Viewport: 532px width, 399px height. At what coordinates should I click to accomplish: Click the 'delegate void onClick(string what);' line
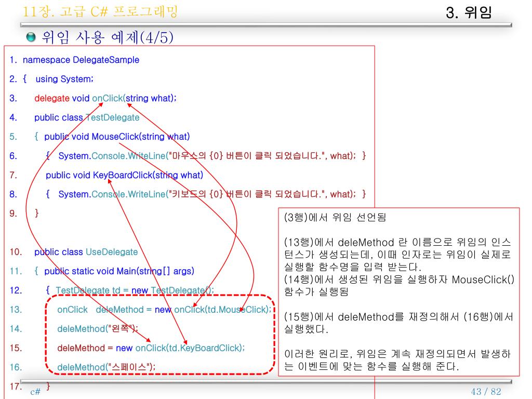click(105, 98)
